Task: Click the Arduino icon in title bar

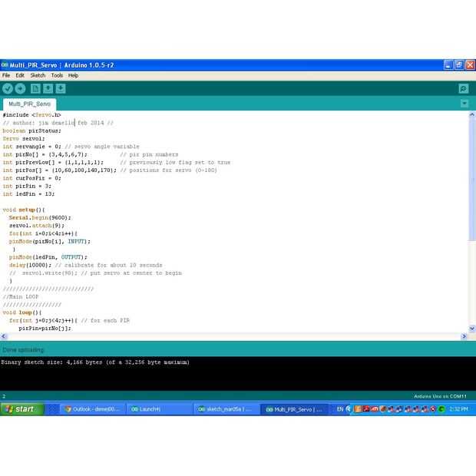Action: [5, 64]
